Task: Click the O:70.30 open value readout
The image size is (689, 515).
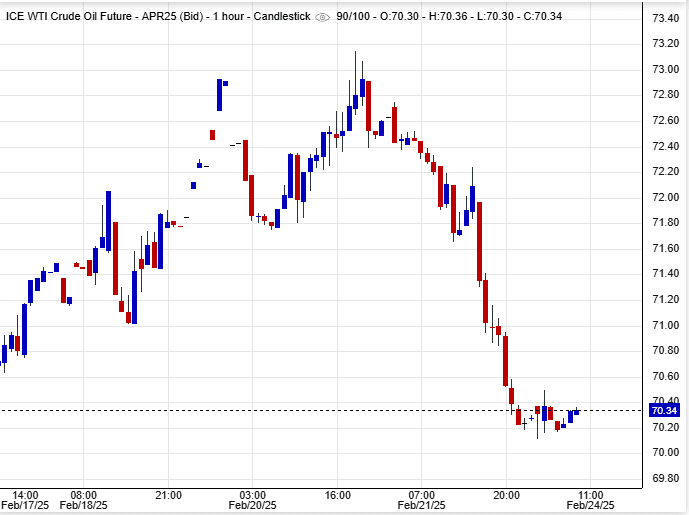Action: 397,15
